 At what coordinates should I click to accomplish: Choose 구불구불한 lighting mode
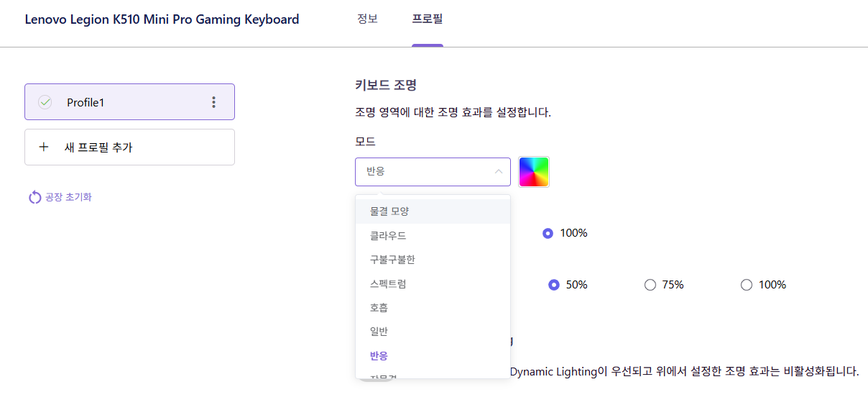tap(433, 260)
